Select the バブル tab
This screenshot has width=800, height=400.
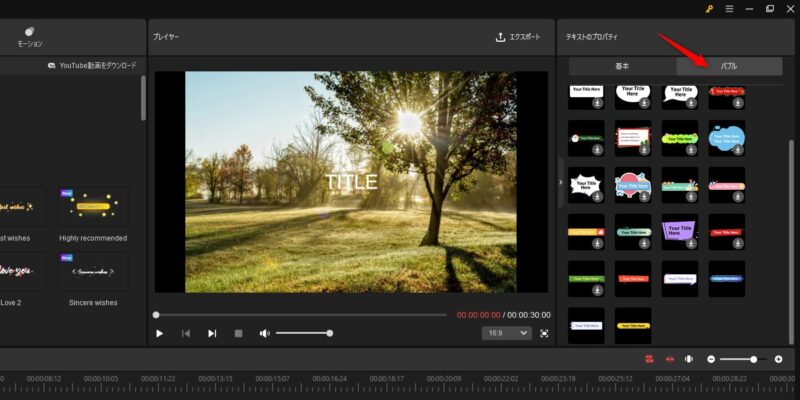point(729,66)
